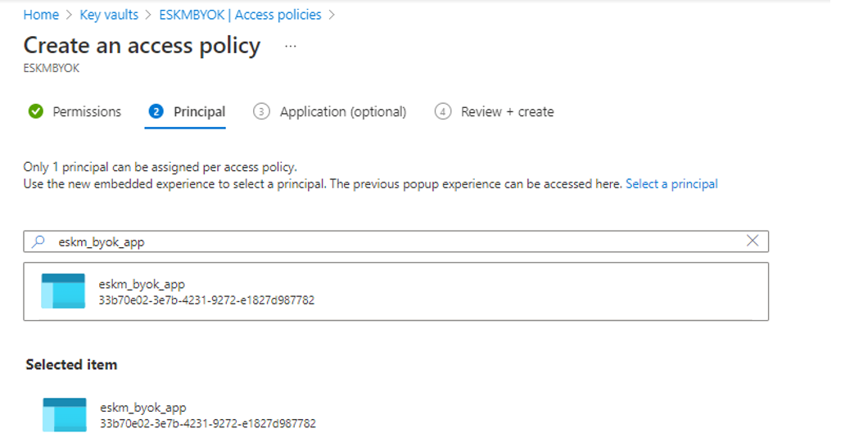This screenshot has width=868, height=442.
Task: Click the app icon under Selected item
Action: coord(64,414)
